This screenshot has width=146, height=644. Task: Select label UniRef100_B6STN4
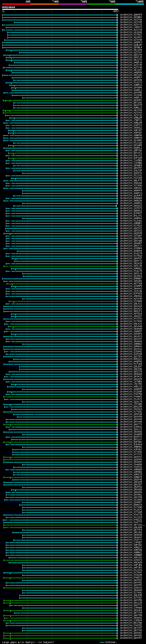[131, 623]
